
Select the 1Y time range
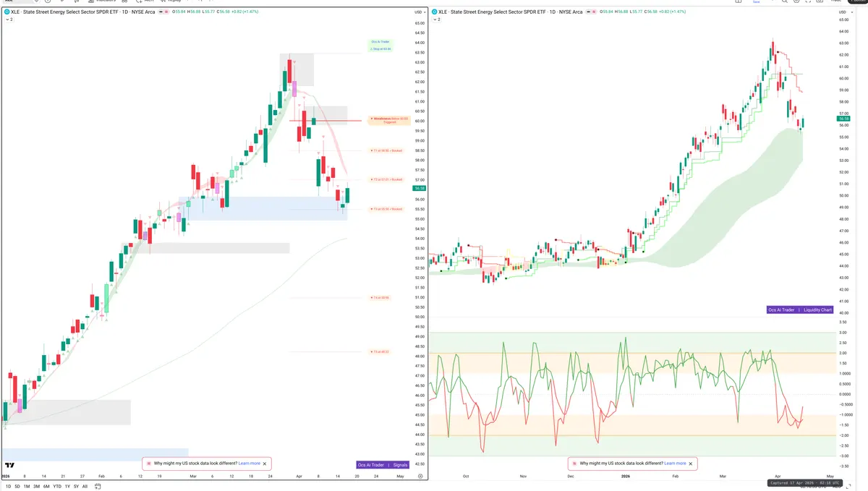(67, 487)
